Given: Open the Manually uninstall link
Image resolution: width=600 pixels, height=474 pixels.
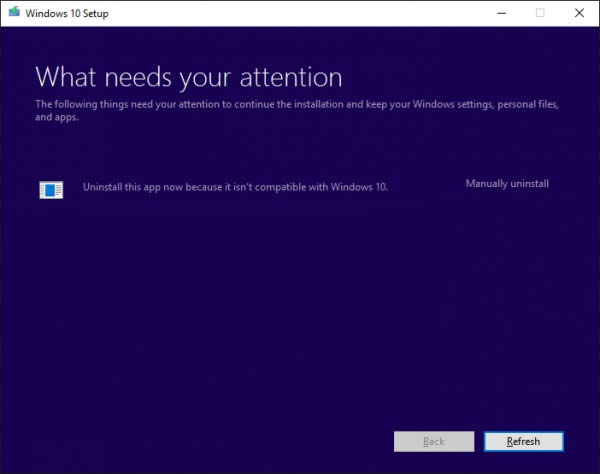Looking at the screenshot, I should pos(507,184).
